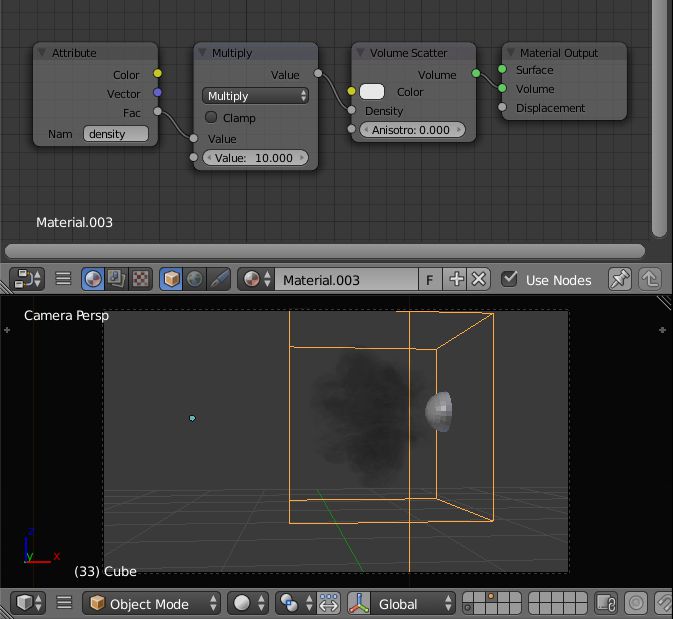The width and height of the screenshot is (673, 619).
Task: Collapse the Volume Scatter node triangle
Action: point(361,52)
